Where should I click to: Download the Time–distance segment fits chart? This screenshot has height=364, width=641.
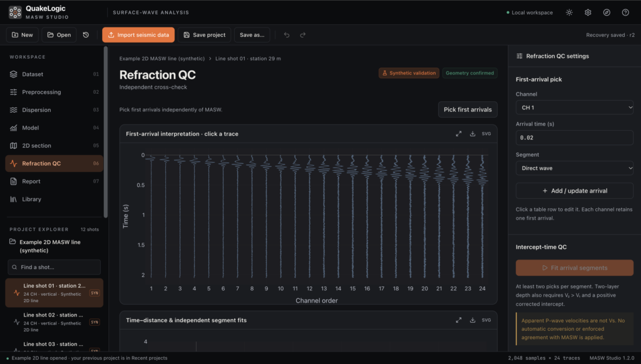473,320
